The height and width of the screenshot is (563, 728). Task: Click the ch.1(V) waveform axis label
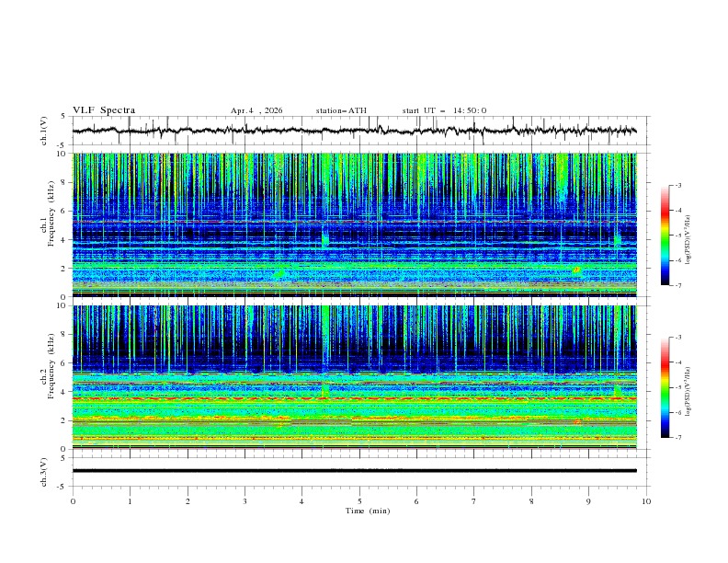44,131
